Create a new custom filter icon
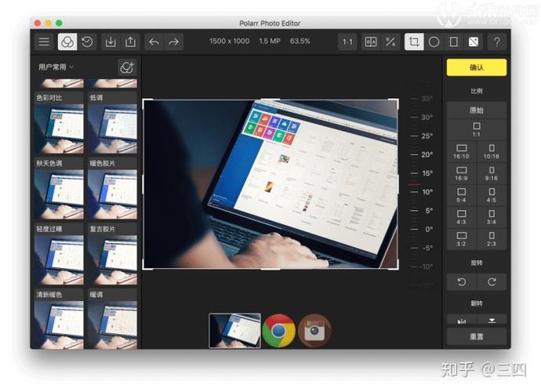The width and height of the screenshot is (541, 392). pyautogui.click(x=127, y=67)
